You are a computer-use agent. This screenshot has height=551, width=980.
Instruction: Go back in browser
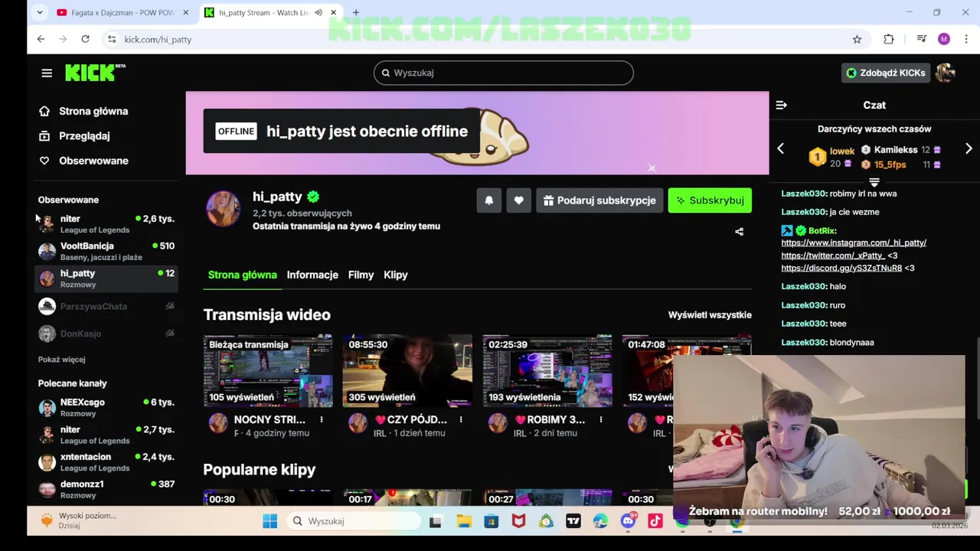point(41,39)
